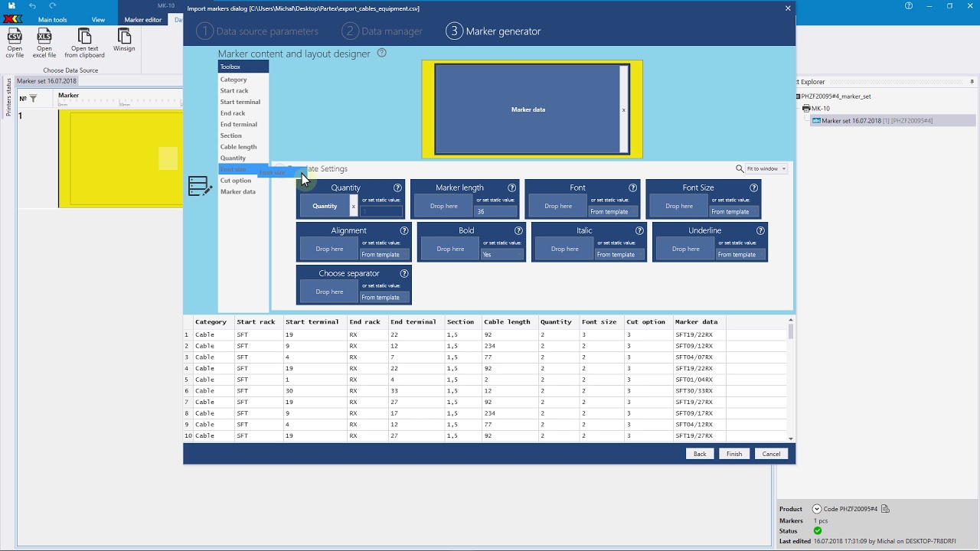The width and height of the screenshot is (980, 551).
Task: Click the filter funnel icon beside №
Action: (x=33, y=99)
